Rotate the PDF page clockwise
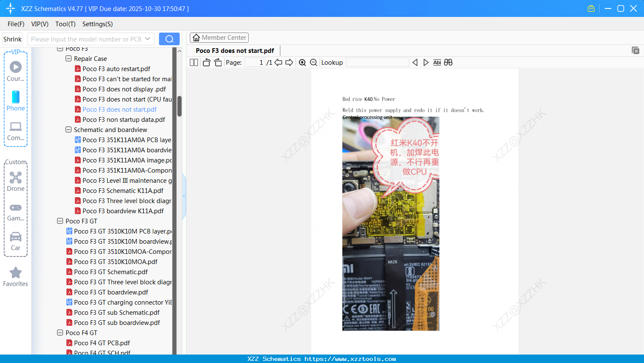The image size is (644, 363). [x=218, y=63]
